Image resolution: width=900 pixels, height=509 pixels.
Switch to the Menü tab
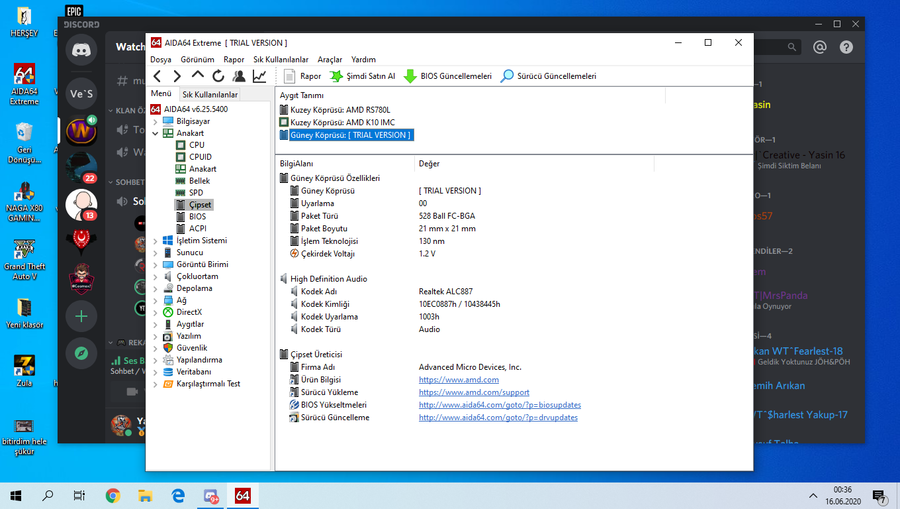coord(161,94)
